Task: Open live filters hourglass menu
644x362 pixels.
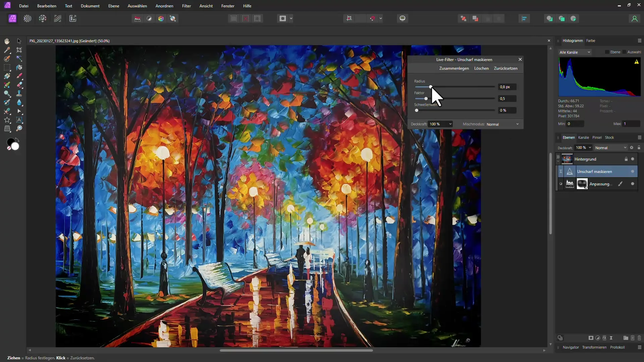Action: pyautogui.click(x=611, y=338)
